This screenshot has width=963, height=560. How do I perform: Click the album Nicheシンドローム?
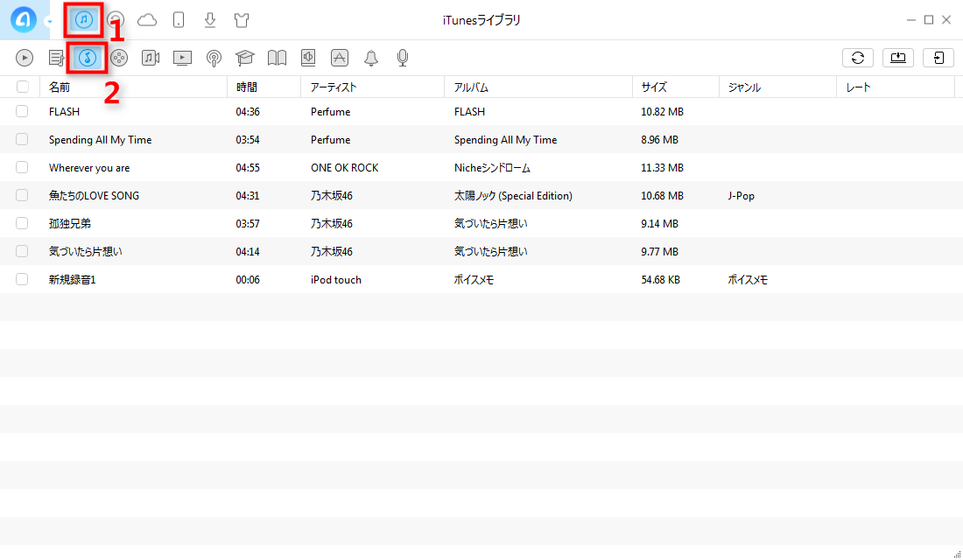click(493, 168)
